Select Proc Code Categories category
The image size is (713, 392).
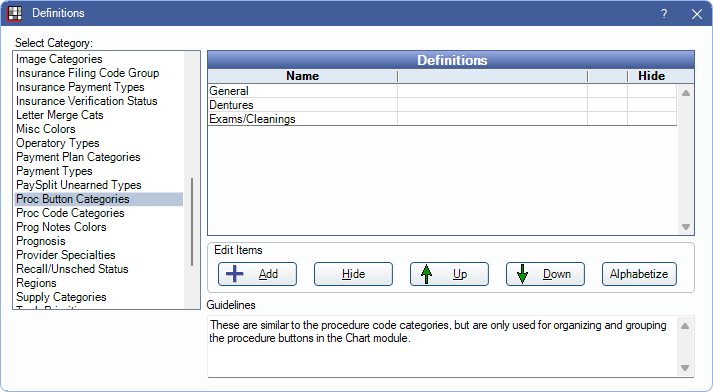click(99, 213)
